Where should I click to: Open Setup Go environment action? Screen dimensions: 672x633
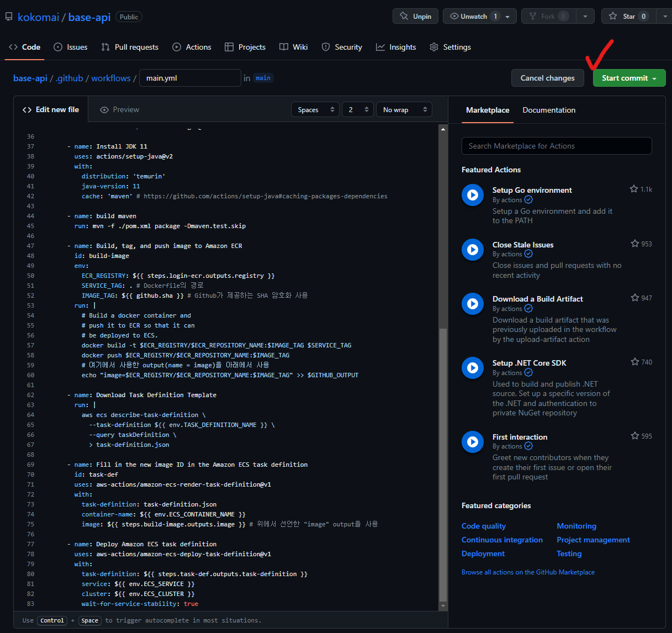[532, 190]
